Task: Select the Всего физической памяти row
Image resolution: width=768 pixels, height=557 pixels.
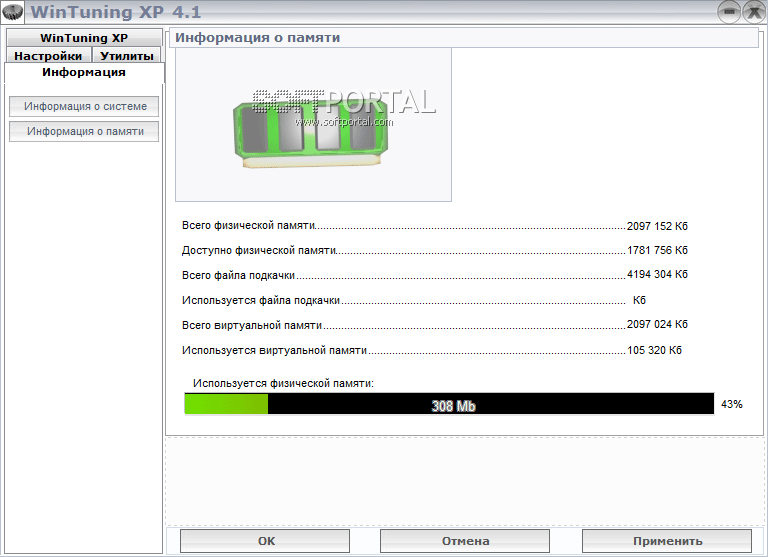Action: (434, 226)
